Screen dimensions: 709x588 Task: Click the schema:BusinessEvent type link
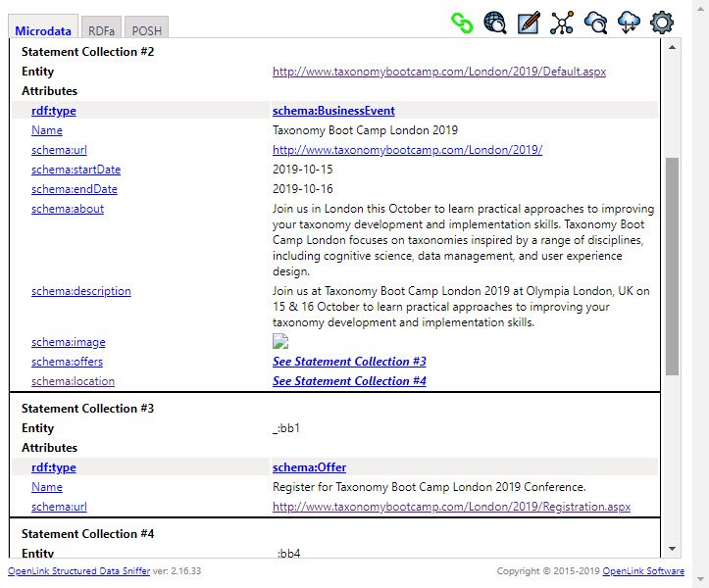(x=333, y=111)
